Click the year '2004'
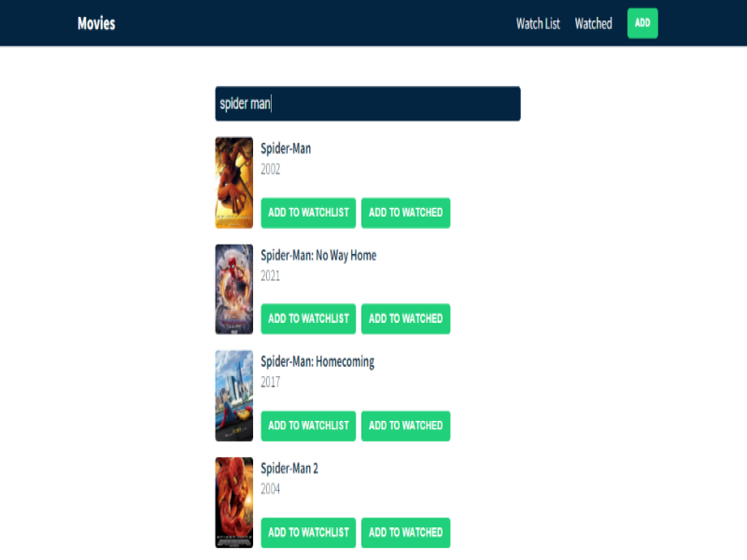 click(270, 488)
